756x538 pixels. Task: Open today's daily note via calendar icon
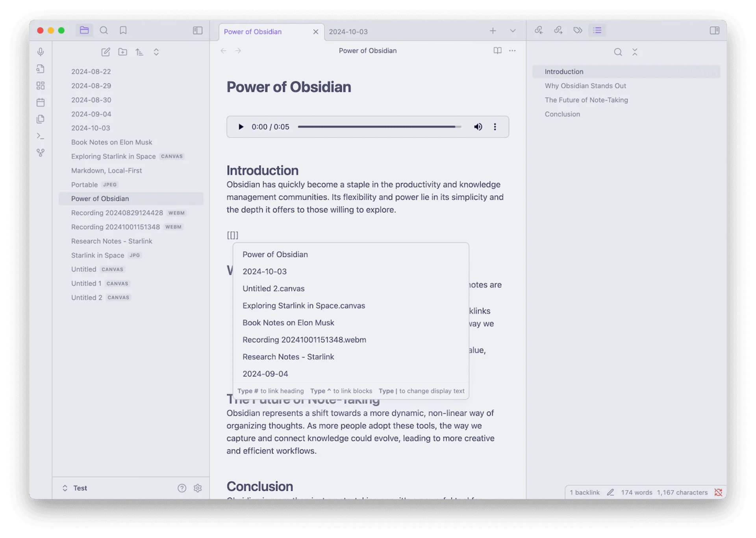point(41,102)
